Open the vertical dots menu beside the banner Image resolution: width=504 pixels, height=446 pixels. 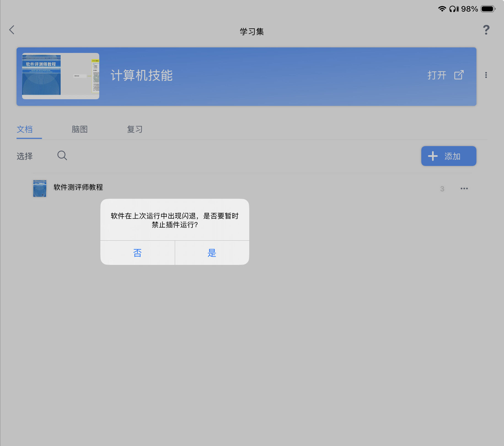(x=486, y=75)
